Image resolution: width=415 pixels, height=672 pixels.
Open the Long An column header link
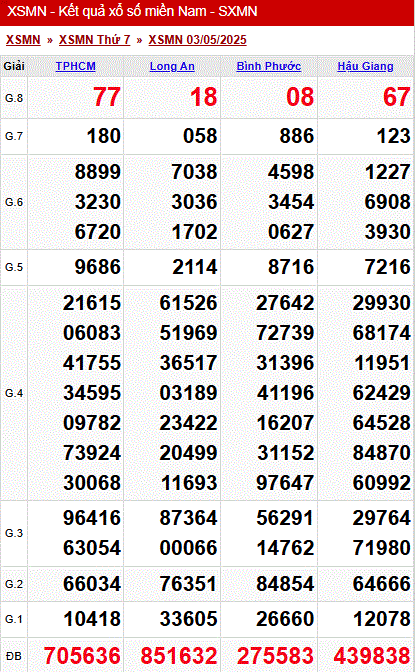coord(172,66)
